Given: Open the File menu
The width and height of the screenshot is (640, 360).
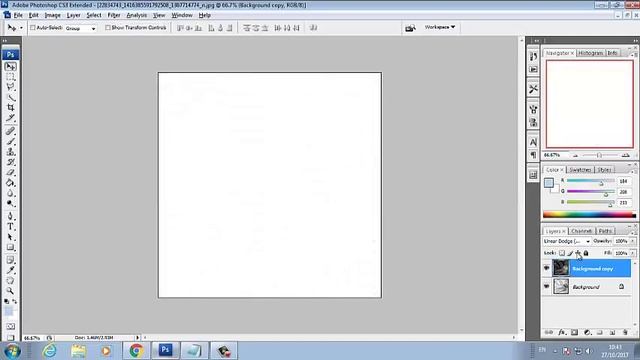Looking at the screenshot, I should point(18,15).
